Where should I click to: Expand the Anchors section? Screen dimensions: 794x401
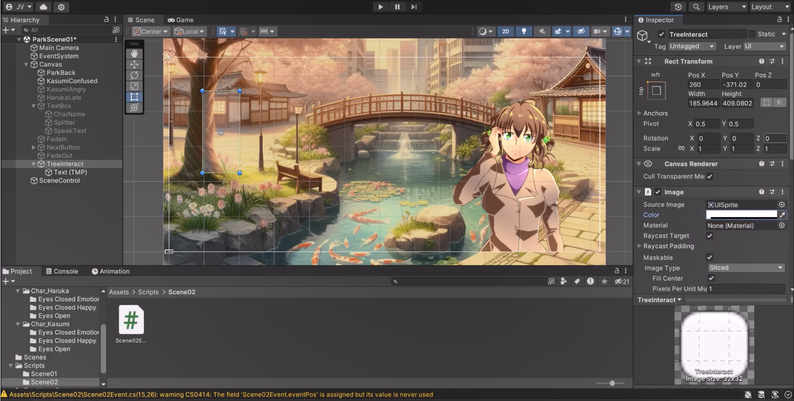tap(640, 113)
